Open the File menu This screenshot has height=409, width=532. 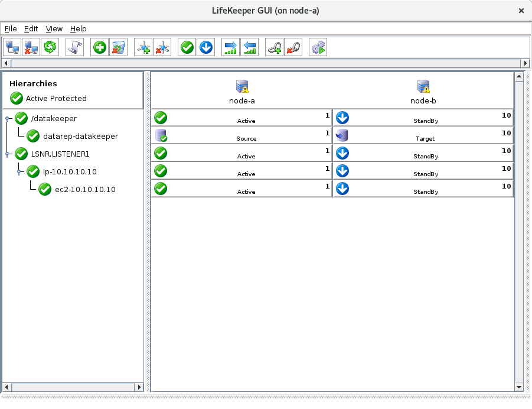(11, 29)
